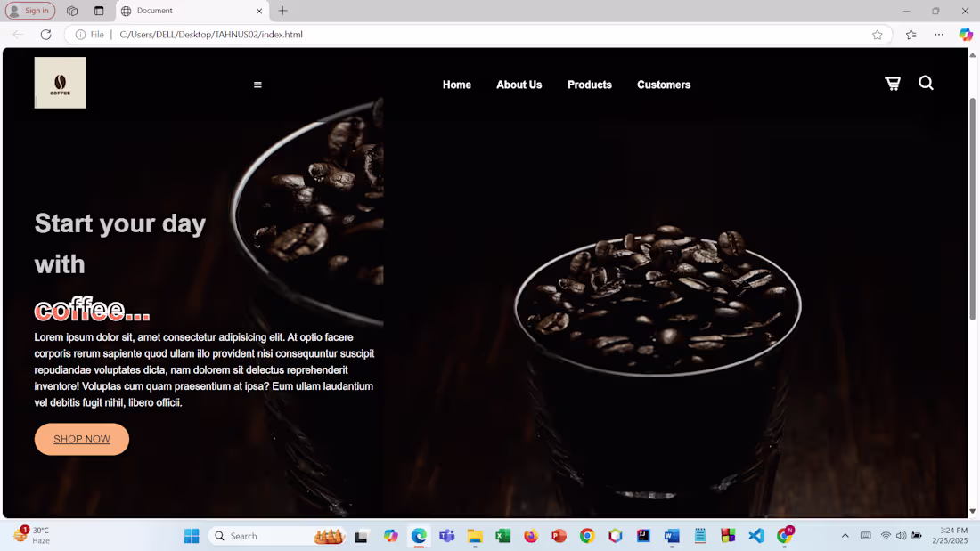Open the site's hamburger menu
The height and width of the screenshot is (551, 980).
[257, 85]
